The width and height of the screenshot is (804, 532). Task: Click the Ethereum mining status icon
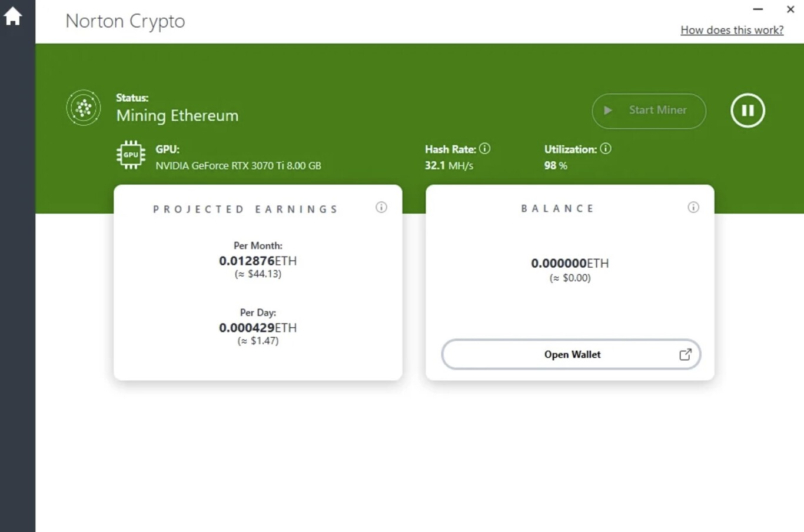coord(84,108)
